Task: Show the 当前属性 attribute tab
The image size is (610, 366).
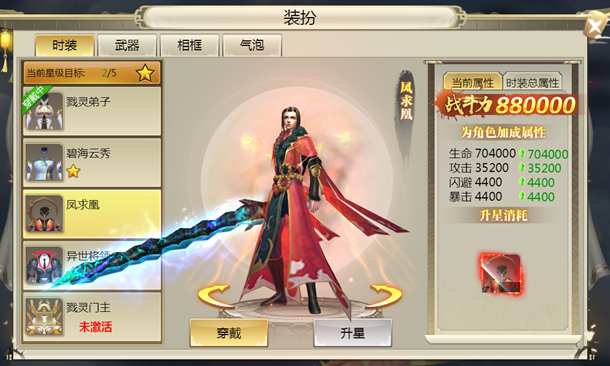Action: [x=473, y=82]
